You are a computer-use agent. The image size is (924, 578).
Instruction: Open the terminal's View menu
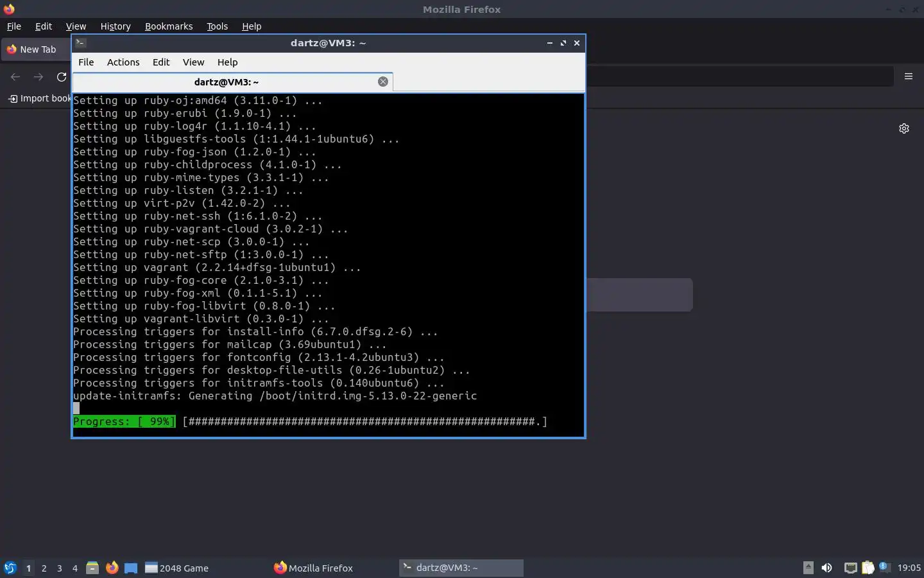193,62
